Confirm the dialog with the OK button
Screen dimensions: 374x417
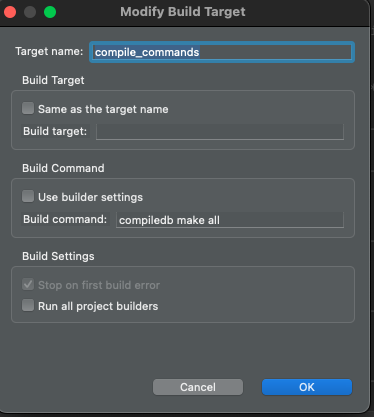307,387
